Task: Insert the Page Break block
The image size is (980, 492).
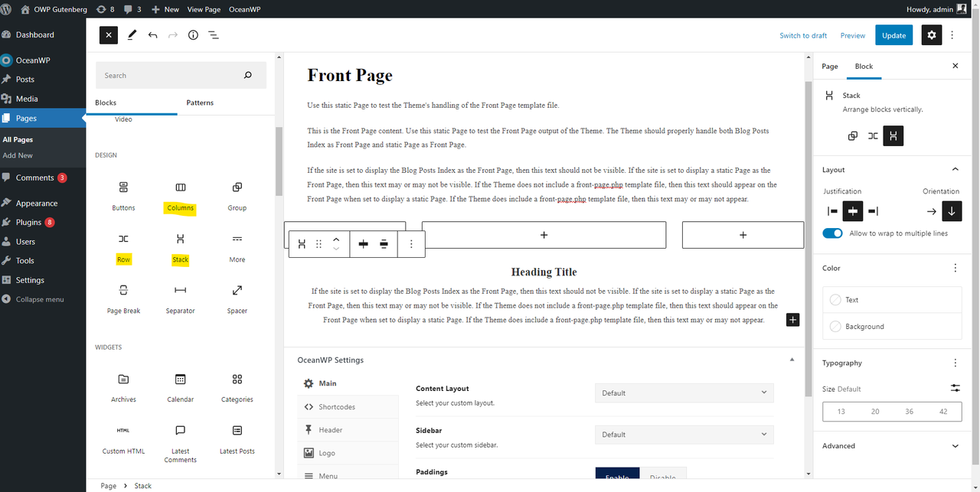Action: point(123,299)
